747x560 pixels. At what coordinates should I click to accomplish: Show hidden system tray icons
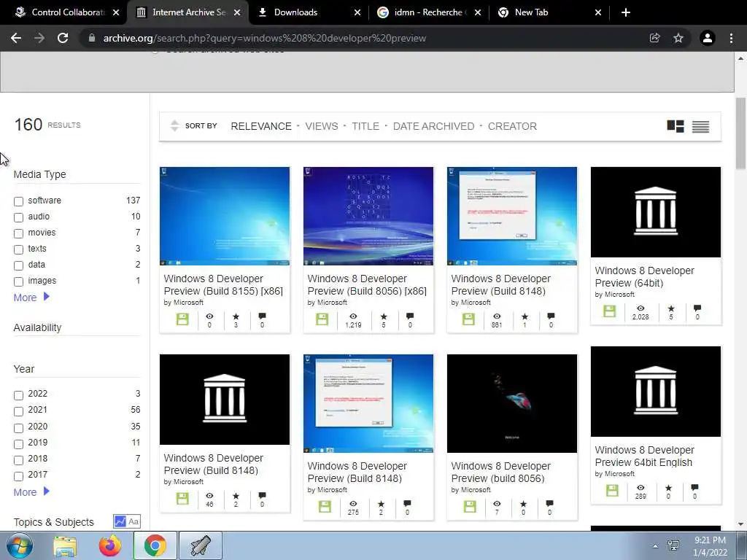tap(656, 546)
